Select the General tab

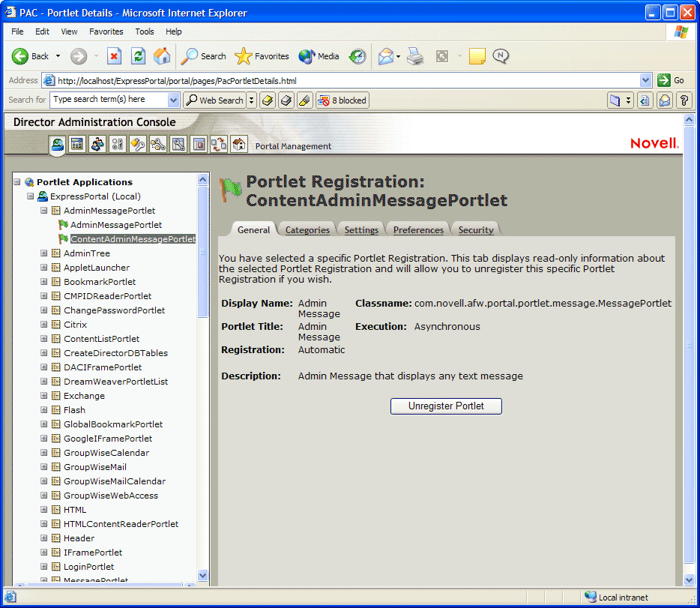253,230
